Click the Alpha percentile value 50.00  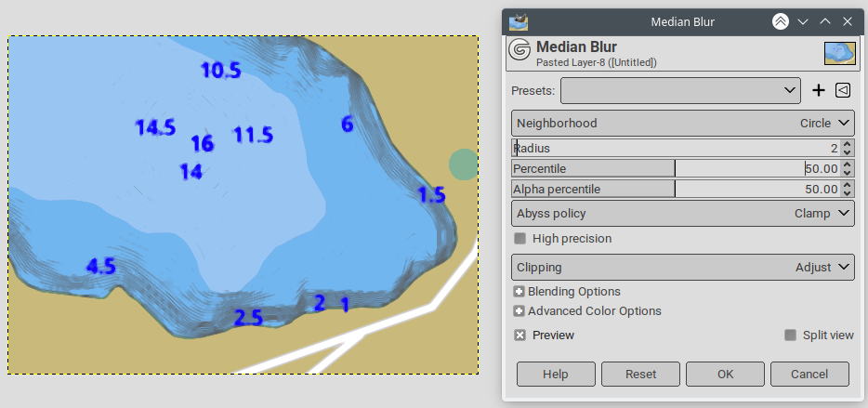click(822, 189)
